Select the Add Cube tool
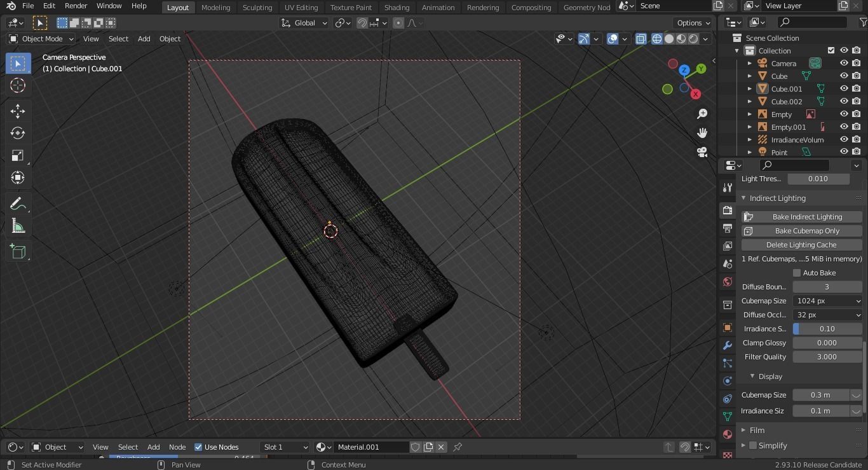This screenshot has height=470, width=868. pos(18,252)
